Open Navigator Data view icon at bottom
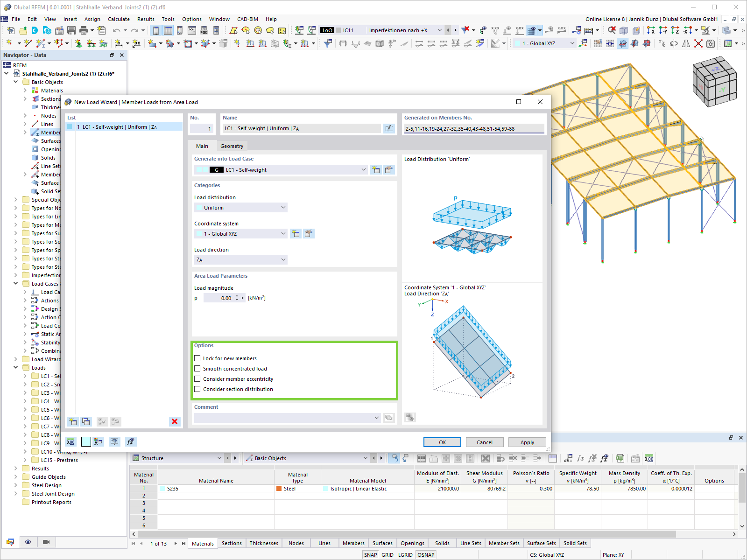This screenshot has width=747, height=560. click(10, 542)
